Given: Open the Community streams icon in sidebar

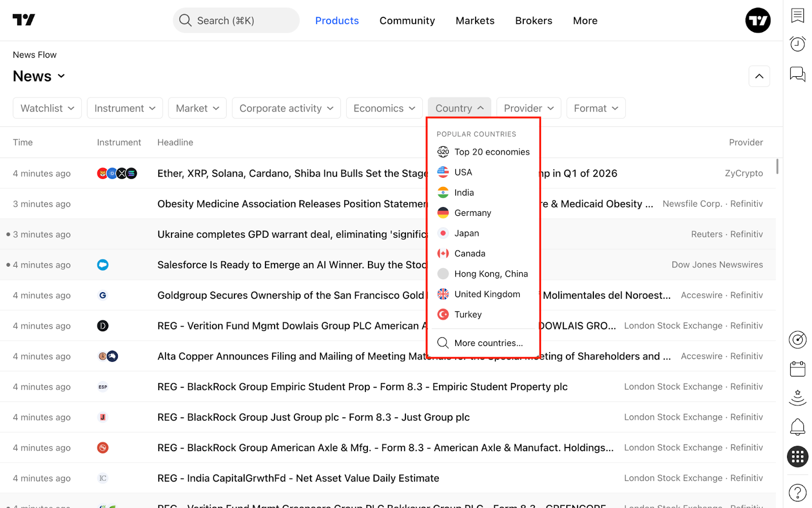Looking at the screenshot, I should pyautogui.click(x=798, y=397).
